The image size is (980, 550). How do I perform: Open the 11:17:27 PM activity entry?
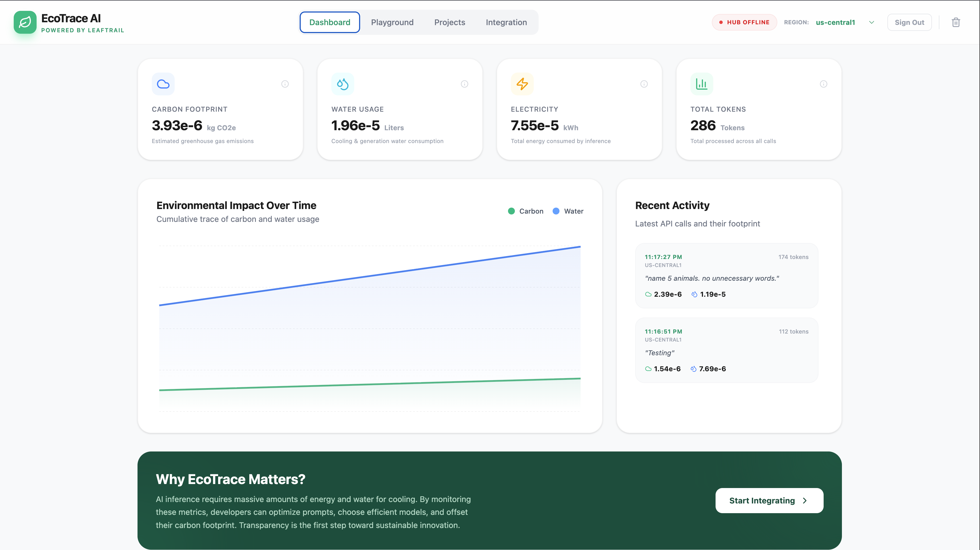click(x=726, y=276)
